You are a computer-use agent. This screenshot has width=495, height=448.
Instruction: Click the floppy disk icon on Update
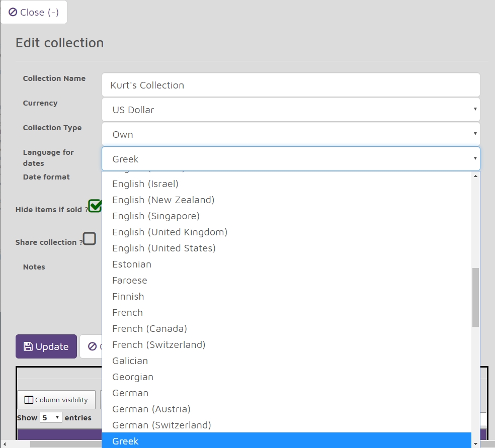click(x=28, y=346)
